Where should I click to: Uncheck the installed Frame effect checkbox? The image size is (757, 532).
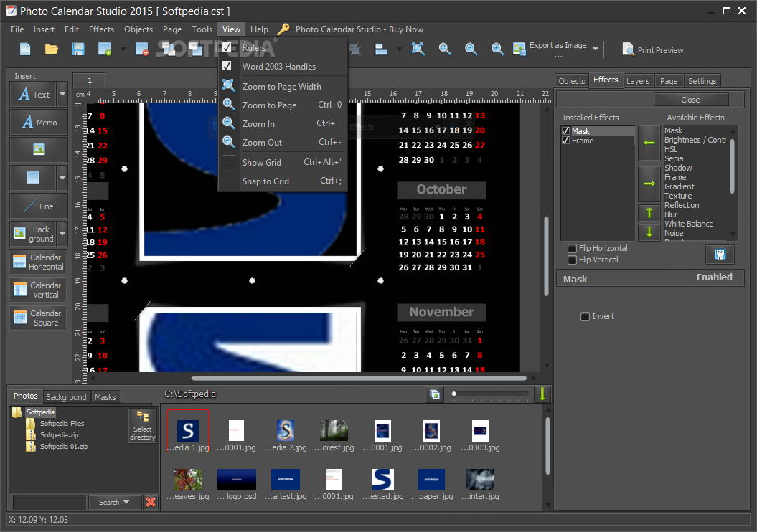point(566,141)
